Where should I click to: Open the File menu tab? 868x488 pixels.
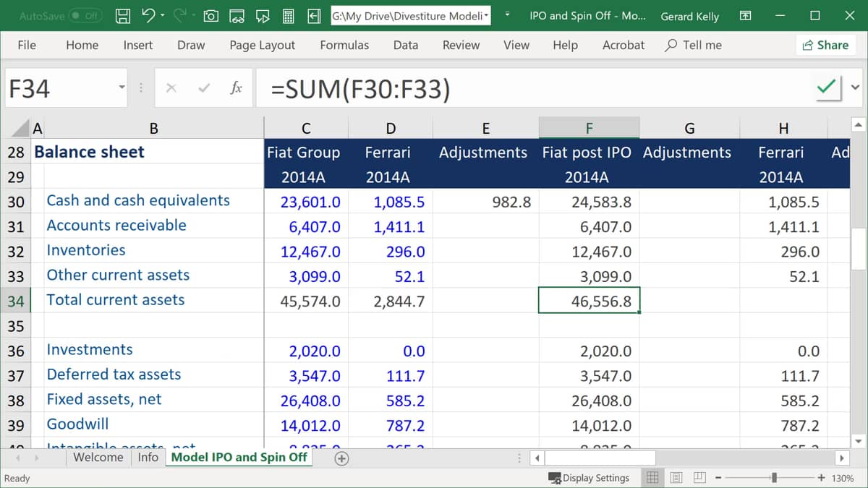pyautogui.click(x=27, y=45)
